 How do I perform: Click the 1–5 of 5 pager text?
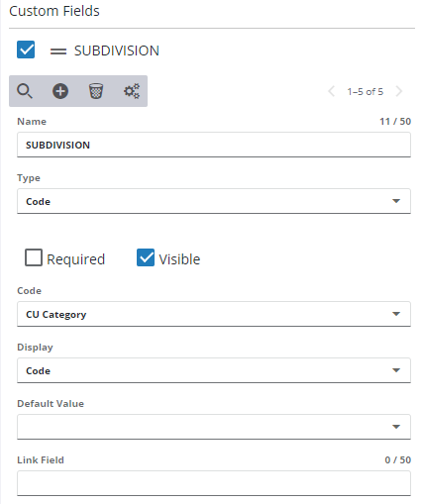tap(366, 91)
